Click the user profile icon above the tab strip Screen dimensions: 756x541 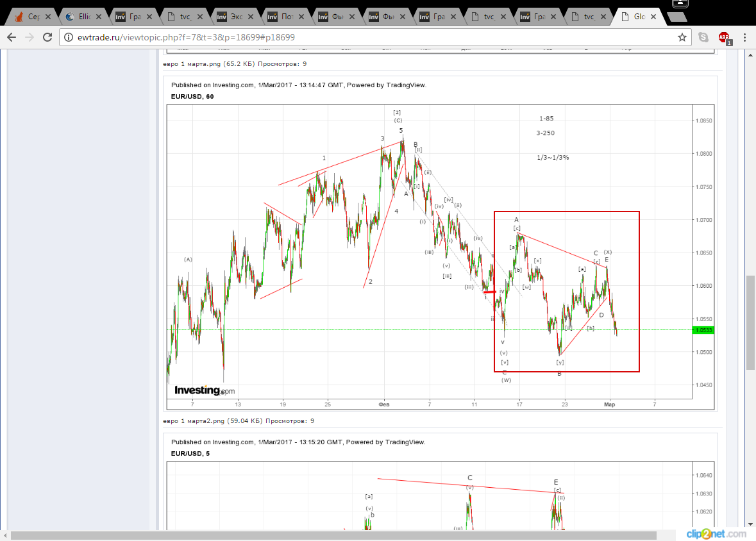tap(680, 3)
